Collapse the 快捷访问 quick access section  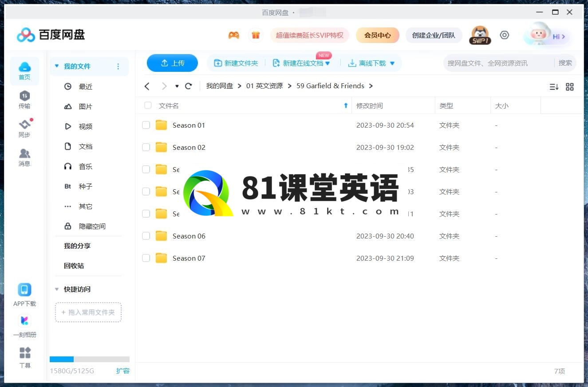57,289
